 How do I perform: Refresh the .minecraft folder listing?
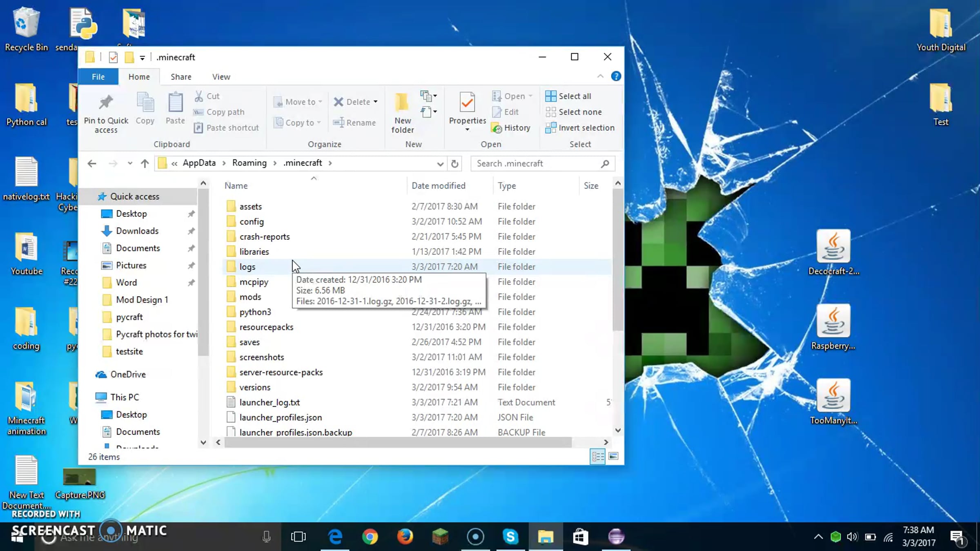click(x=454, y=163)
